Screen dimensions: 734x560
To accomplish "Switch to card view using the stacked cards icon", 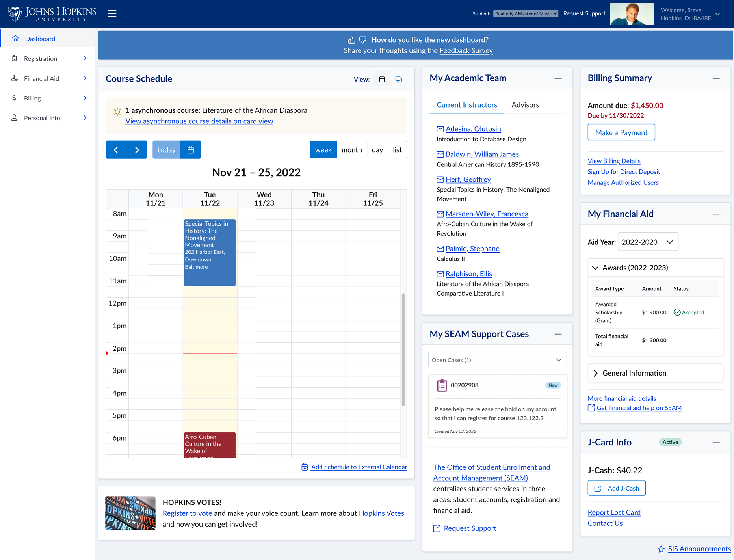I will point(398,79).
